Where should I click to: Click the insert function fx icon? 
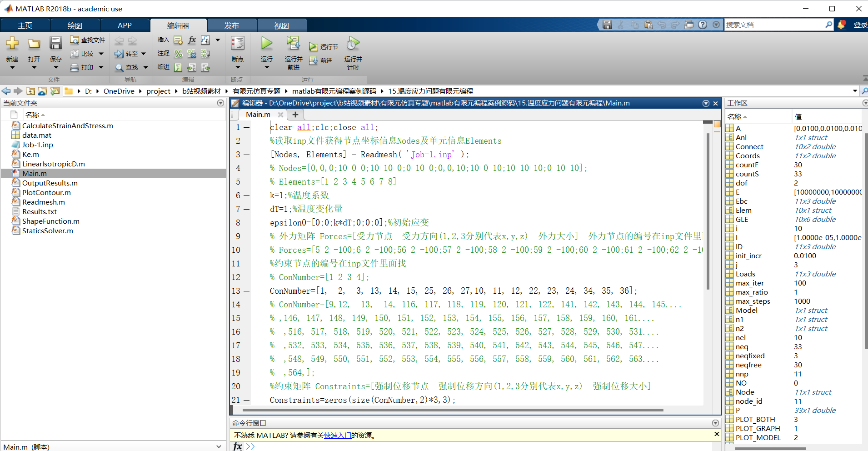coord(192,40)
